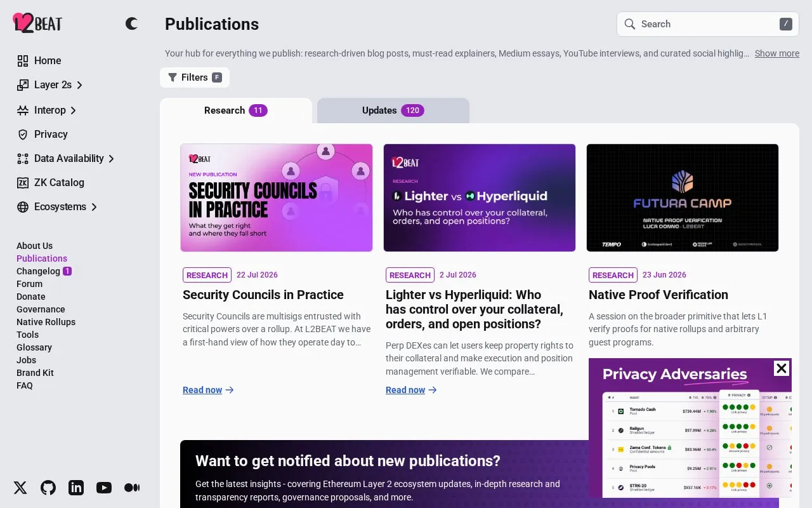
Task: Open the X (Twitter) social icon
Action: [20, 488]
